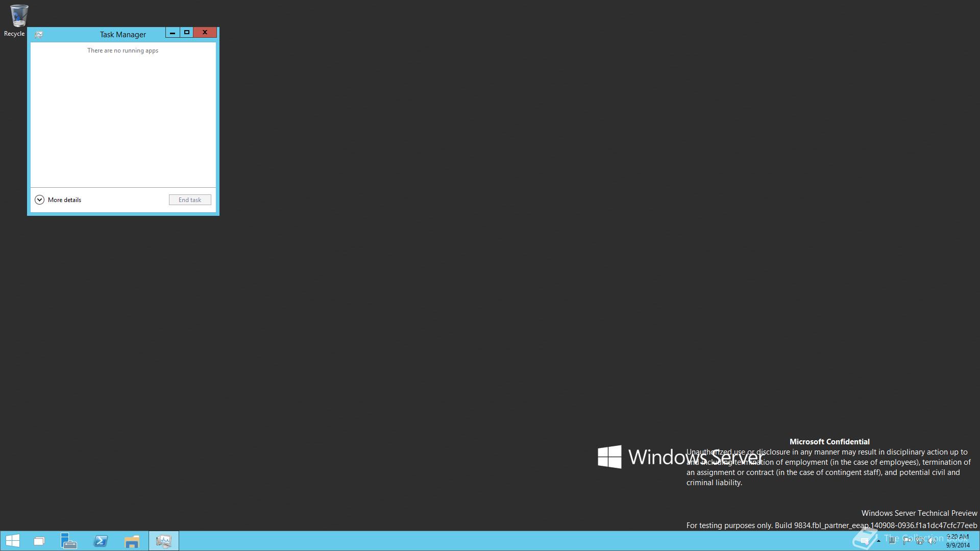Screen dimensions: 980x551
Task: Open the Start menu from the taskbar
Action: pyautogui.click(x=12, y=541)
